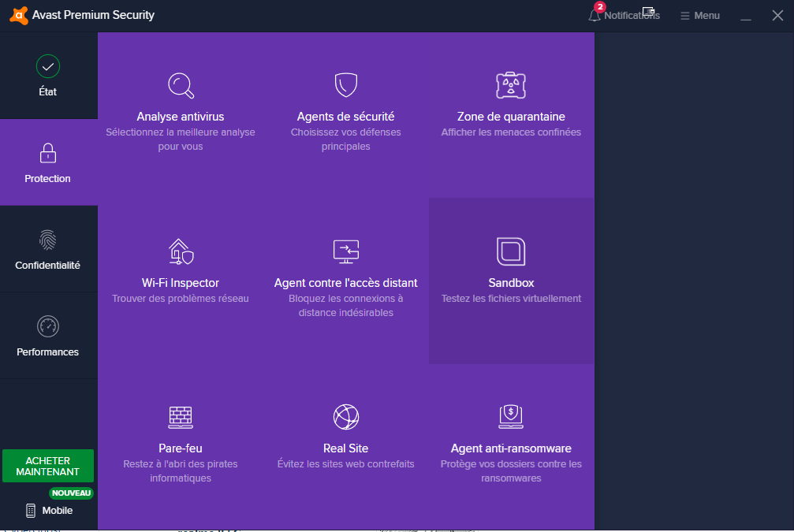The height and width of the screenshot is (532, 794).
Task: Click the Wi-Fi Inspector house icon
Action: (x=181, y=251)
